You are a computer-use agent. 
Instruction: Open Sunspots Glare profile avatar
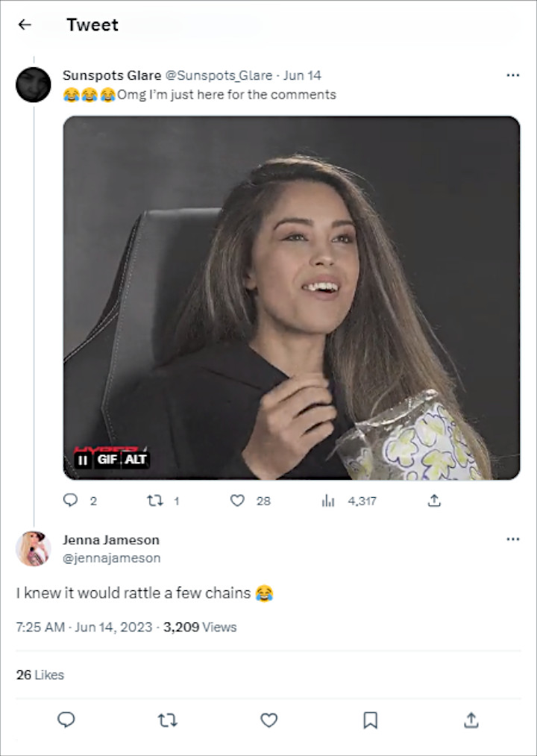tap(34, 85)
